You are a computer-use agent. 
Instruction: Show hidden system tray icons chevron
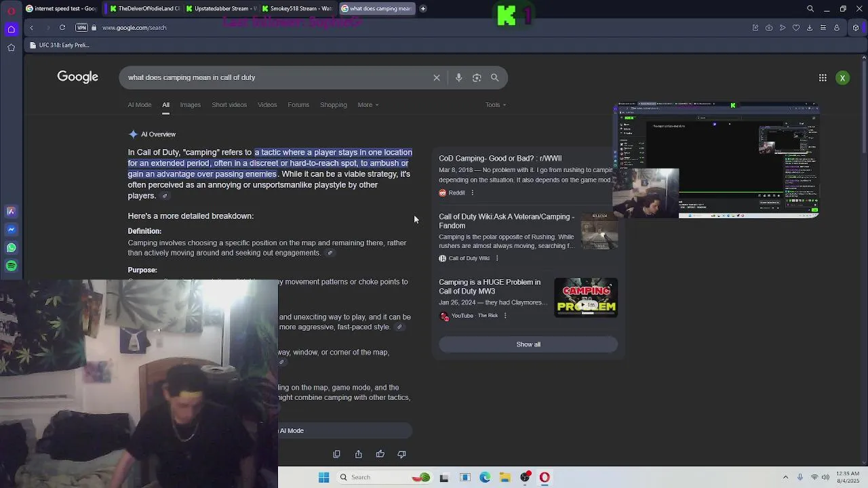pyautogui.click(x=785, y=478)
